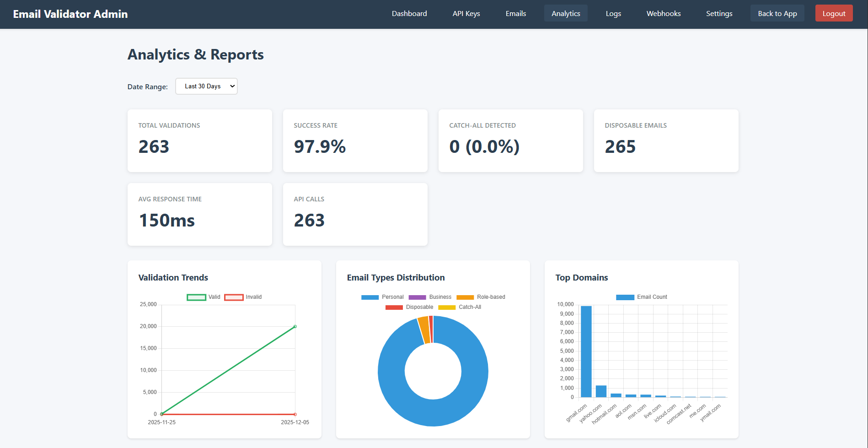Click the Back to App button
868x448 pixels.
tap(777, 14)
